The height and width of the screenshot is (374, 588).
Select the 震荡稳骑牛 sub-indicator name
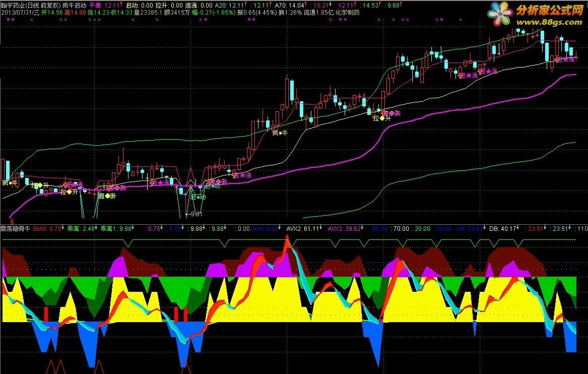click(15, 228)
